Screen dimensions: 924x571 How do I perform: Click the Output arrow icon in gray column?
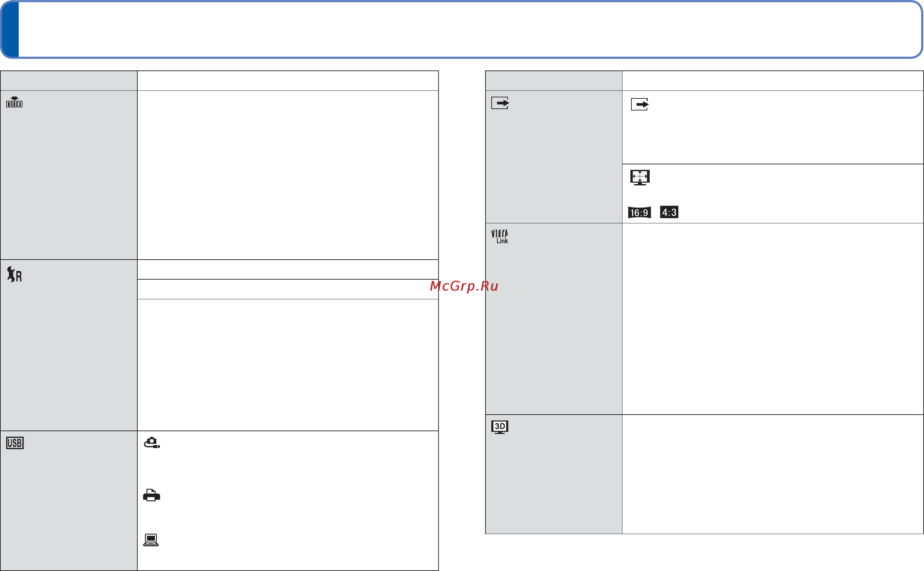pos(500,103)
